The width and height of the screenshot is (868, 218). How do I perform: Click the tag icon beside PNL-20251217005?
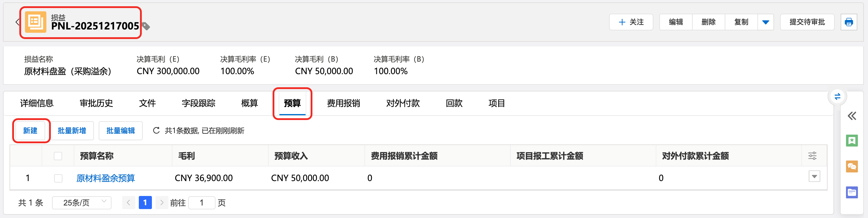[x=146, y=26]
